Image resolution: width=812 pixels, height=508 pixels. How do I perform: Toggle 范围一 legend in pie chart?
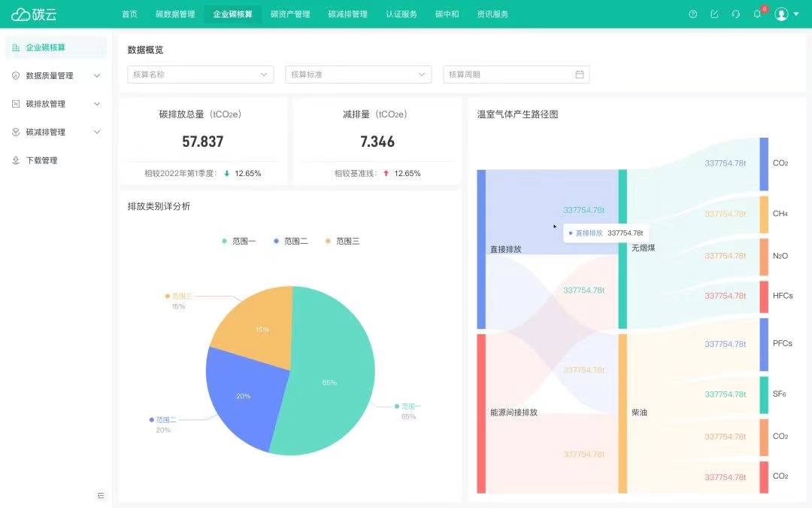tap(239, 241)
